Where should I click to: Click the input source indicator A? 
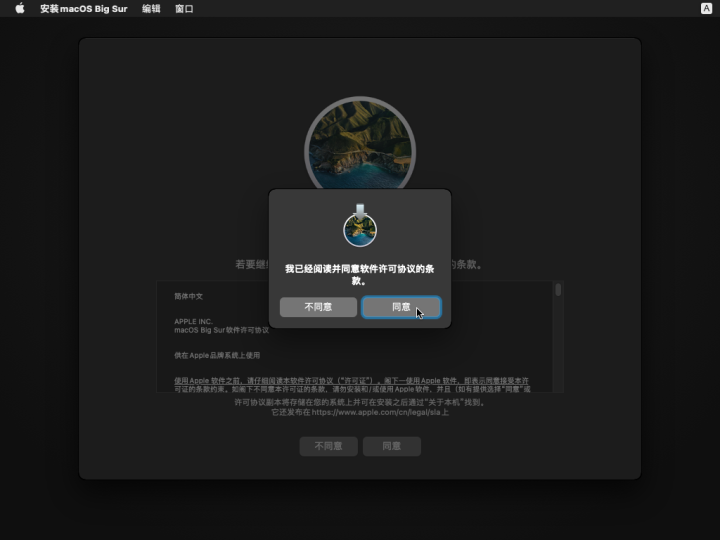point(706,8)
